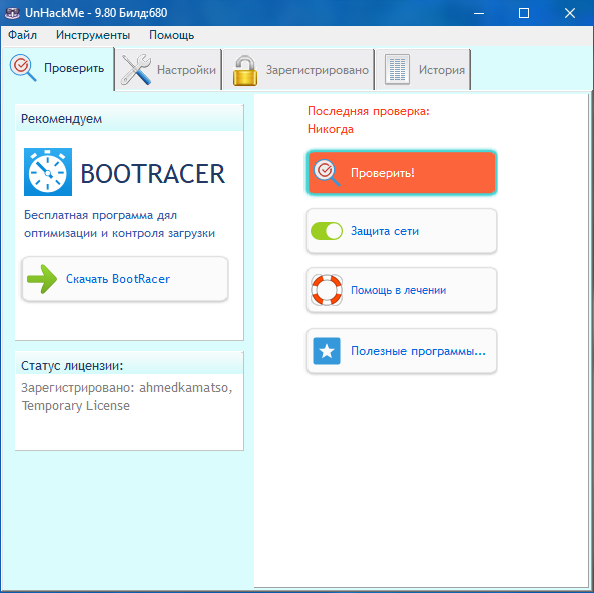The height and width of the screenshot is (593, 594).
Task: Click the lifebuoy help icon
Action: click(x=327, y=290)
